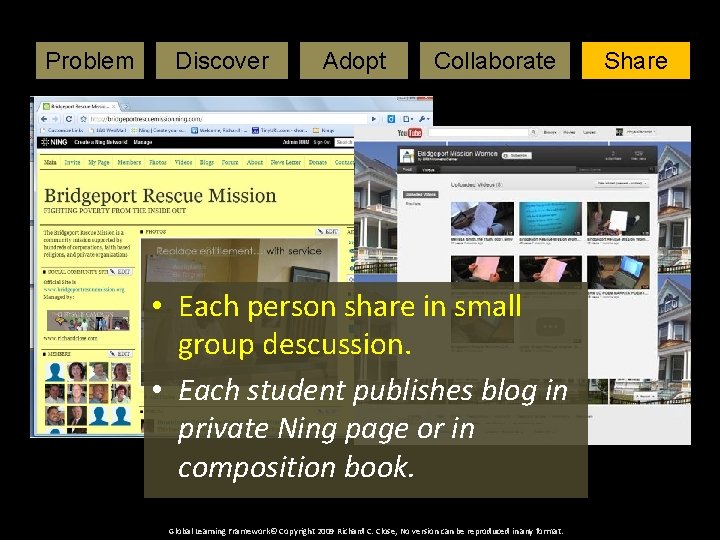Open first video thumbnail showing paper in hands
Screen dimensions: 720x540
[x=482, y=219]
